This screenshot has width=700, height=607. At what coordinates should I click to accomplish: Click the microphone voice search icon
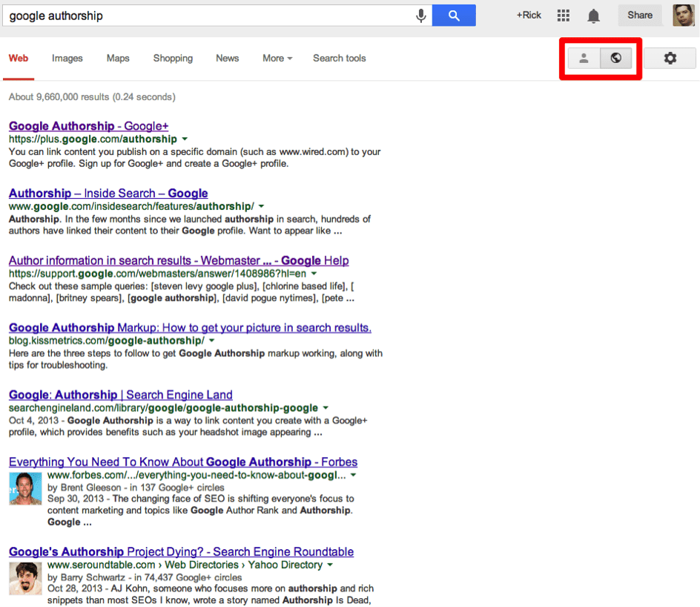[x=420, y=16]
